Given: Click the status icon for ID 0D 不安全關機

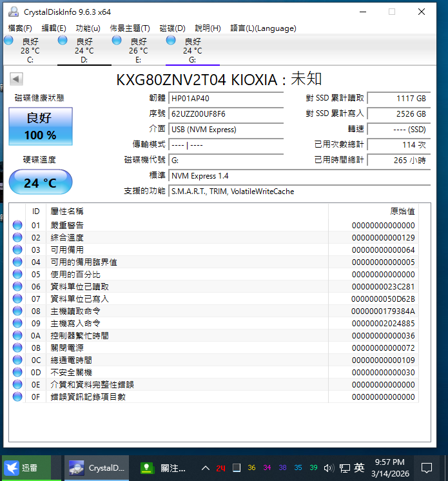Looking at the screenshot, I should (x=17, y=372).
